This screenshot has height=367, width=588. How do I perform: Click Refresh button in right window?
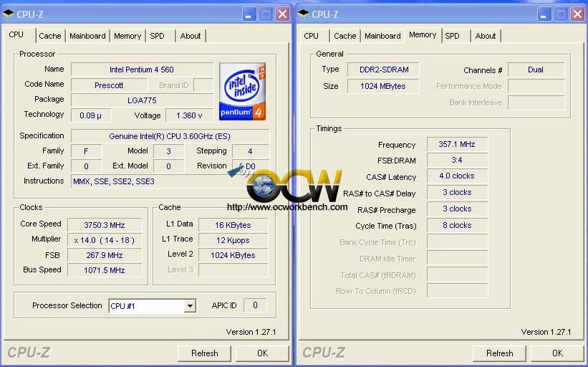point(499,353)
